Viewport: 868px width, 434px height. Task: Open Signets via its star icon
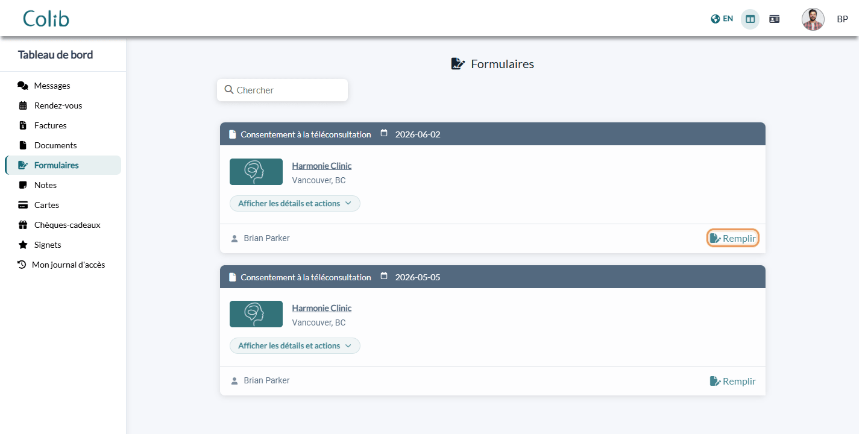click(23, 245)
